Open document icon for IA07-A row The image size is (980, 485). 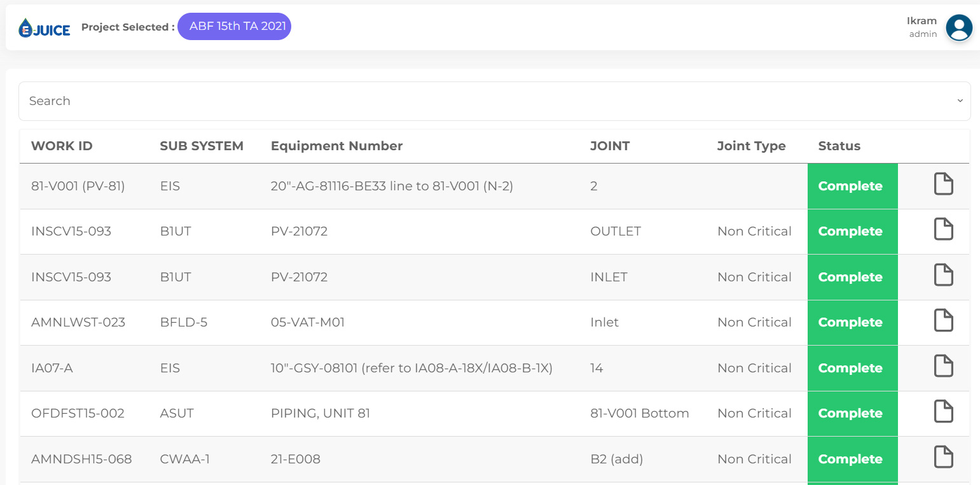coord(943,366)
